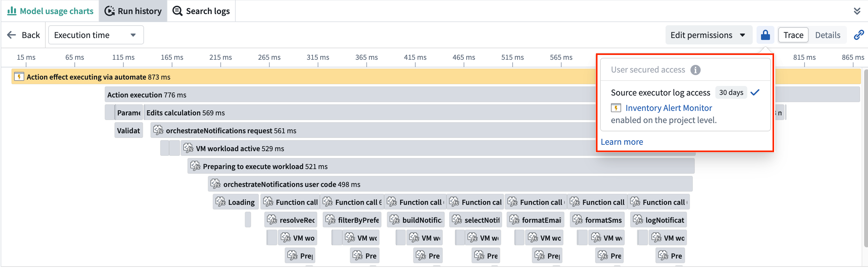Click the function icon on logNotificat span
Viewport: 868px width, 271px height.
(637, 220)
